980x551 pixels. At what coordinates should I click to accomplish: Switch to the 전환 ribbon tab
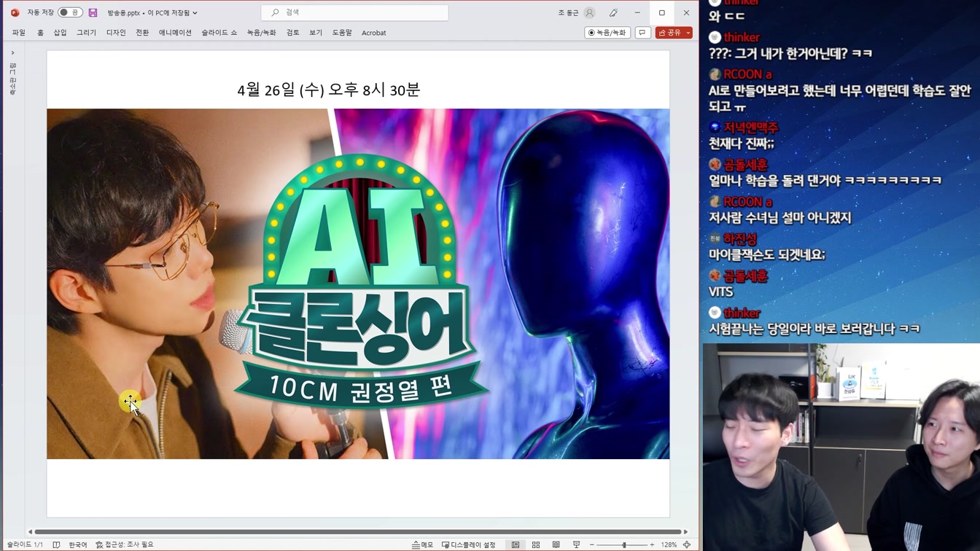142,33
